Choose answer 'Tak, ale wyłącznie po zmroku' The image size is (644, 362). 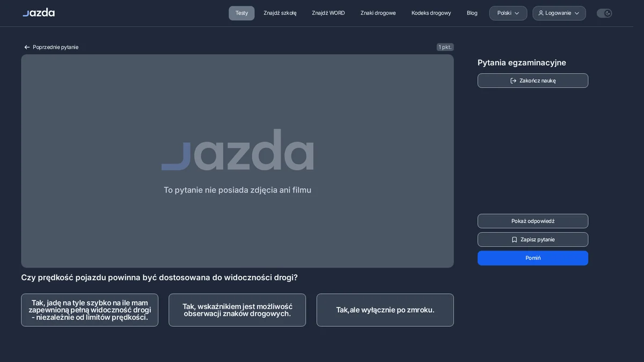tap(385, 310)
